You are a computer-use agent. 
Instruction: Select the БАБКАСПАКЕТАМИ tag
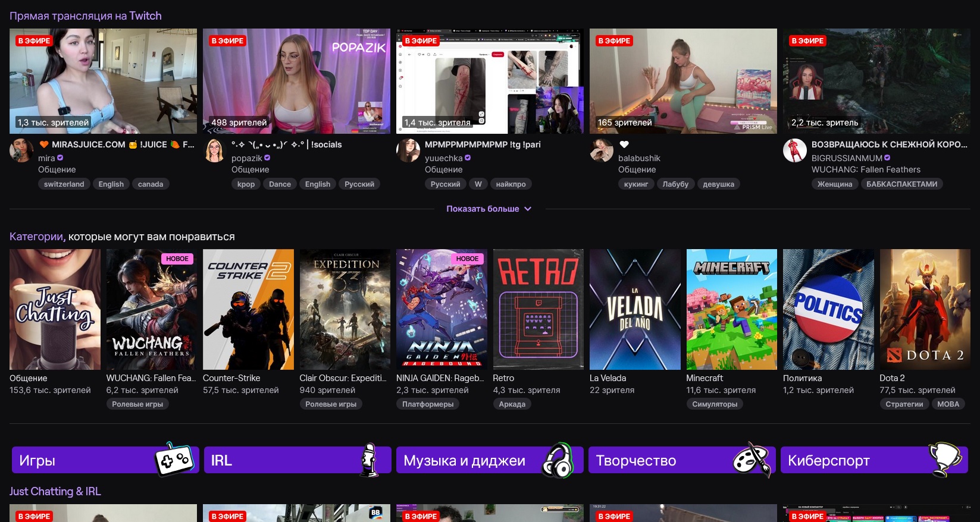point(901,184)
